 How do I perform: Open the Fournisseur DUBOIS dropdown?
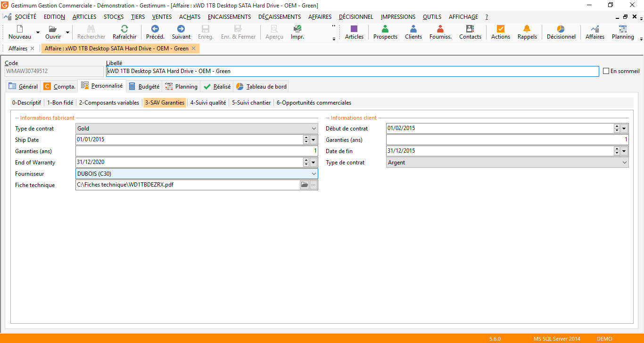(314, 174)
